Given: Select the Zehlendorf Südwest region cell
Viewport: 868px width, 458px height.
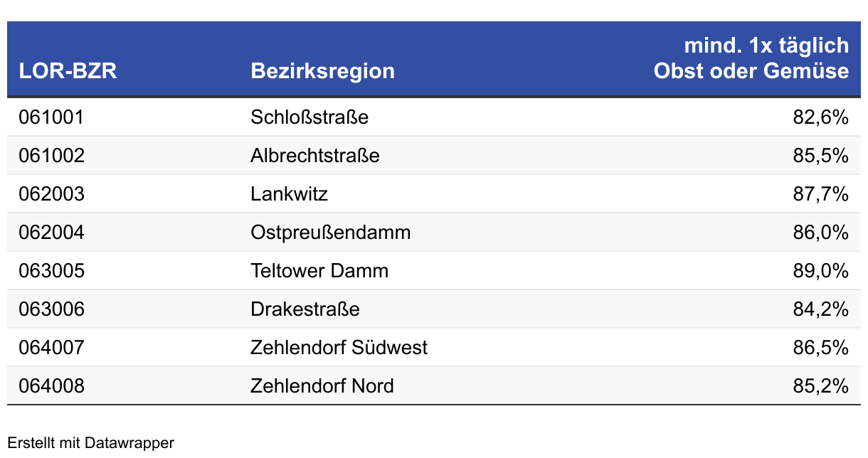Looking at the screenshot, I should point(339,348).
